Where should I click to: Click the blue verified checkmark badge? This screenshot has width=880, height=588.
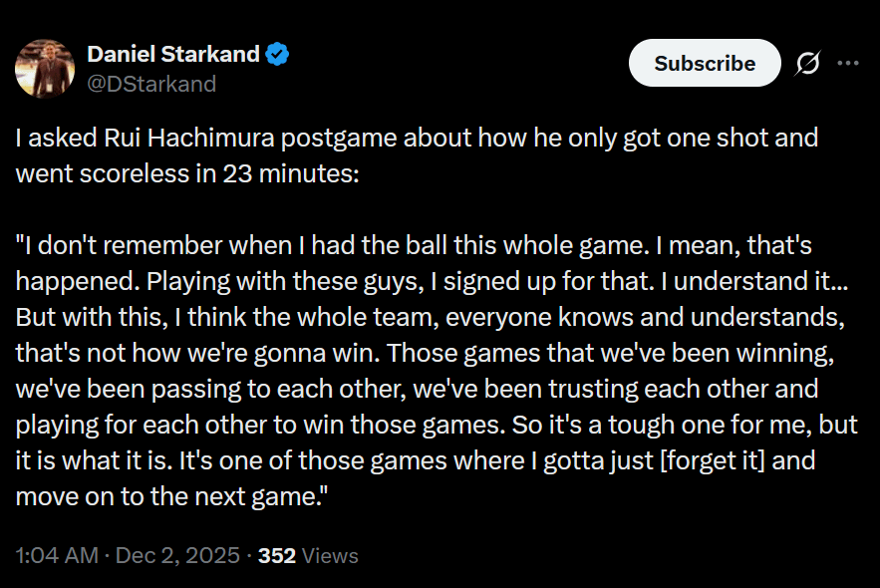point(276,54)
